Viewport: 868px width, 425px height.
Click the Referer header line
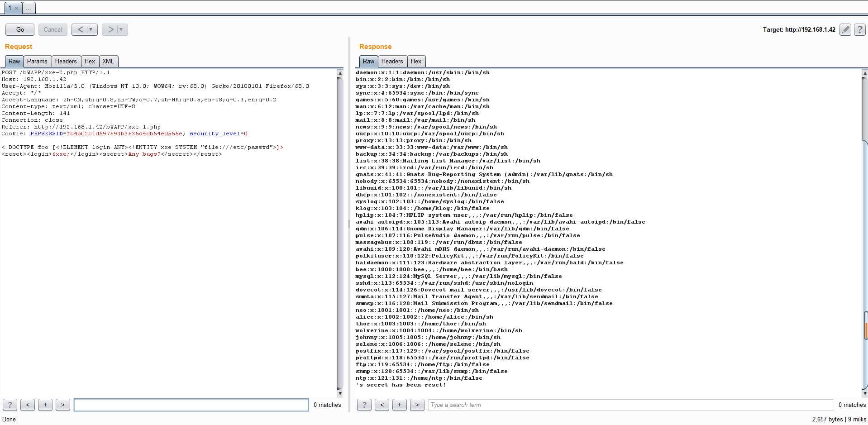pos(81,127)
